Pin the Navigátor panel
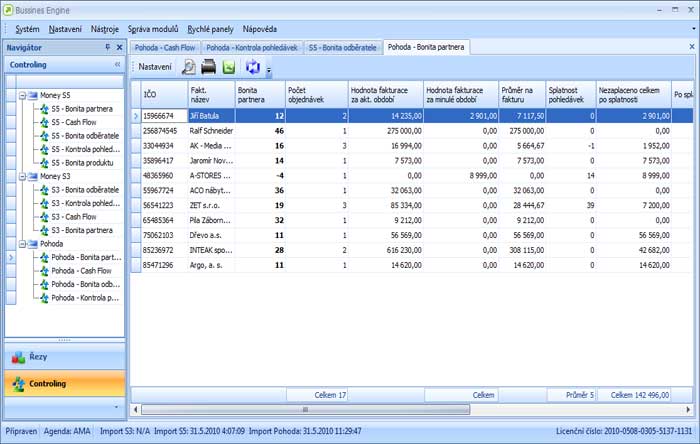The height and width of the screenshot is (444, 700). [x=107, y=47]
